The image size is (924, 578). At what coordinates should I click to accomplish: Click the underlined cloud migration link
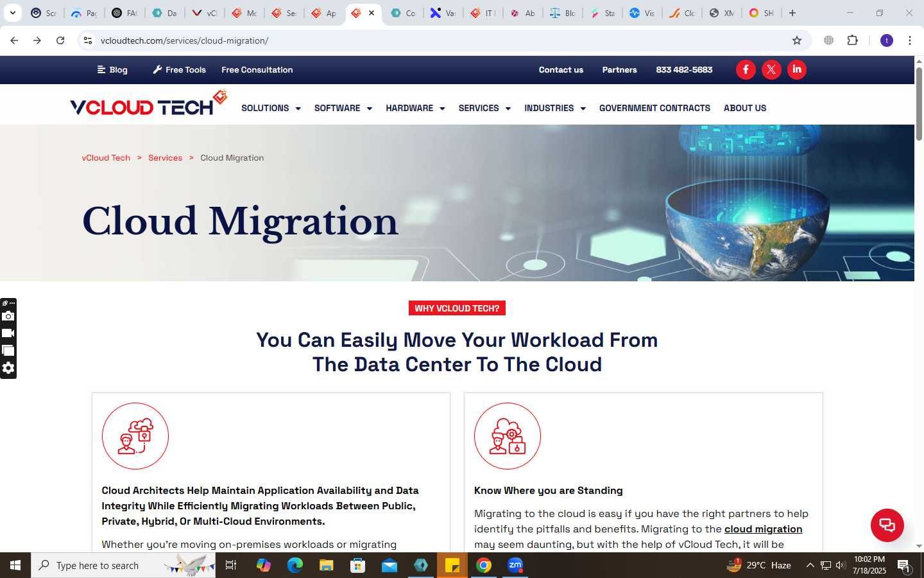click(763, 529)
